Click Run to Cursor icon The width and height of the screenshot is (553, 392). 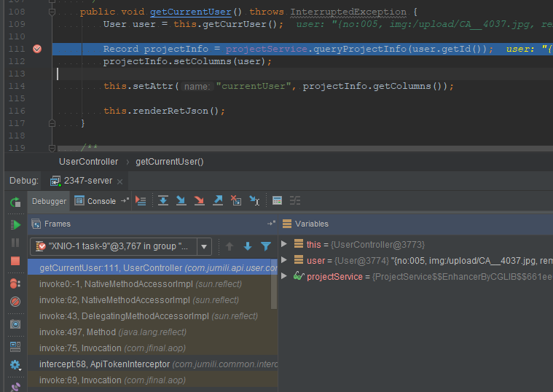(254, 200)
